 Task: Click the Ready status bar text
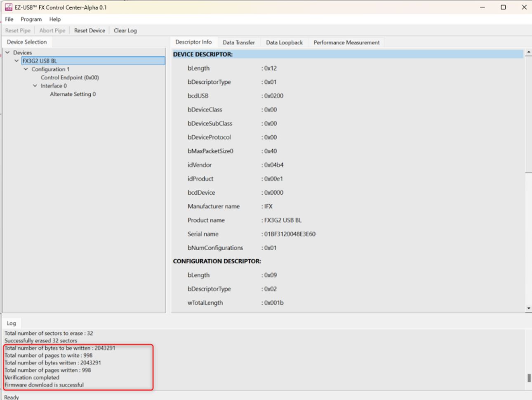(x=12, y=397)
